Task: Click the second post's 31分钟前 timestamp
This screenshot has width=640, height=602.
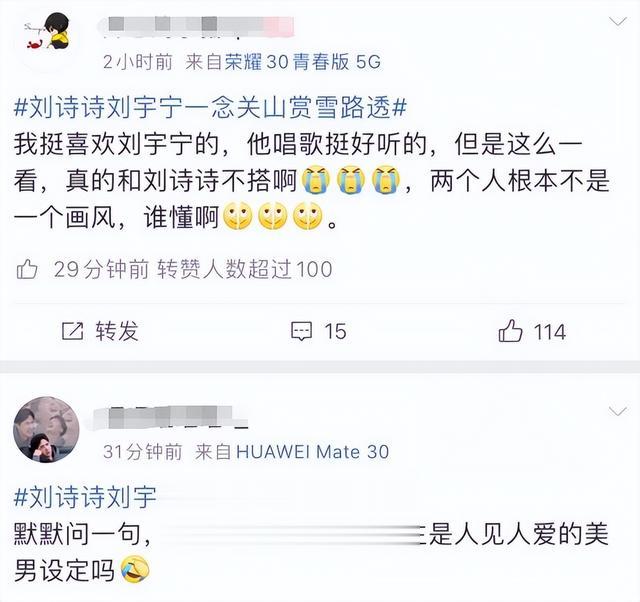Action: (143, 452)
